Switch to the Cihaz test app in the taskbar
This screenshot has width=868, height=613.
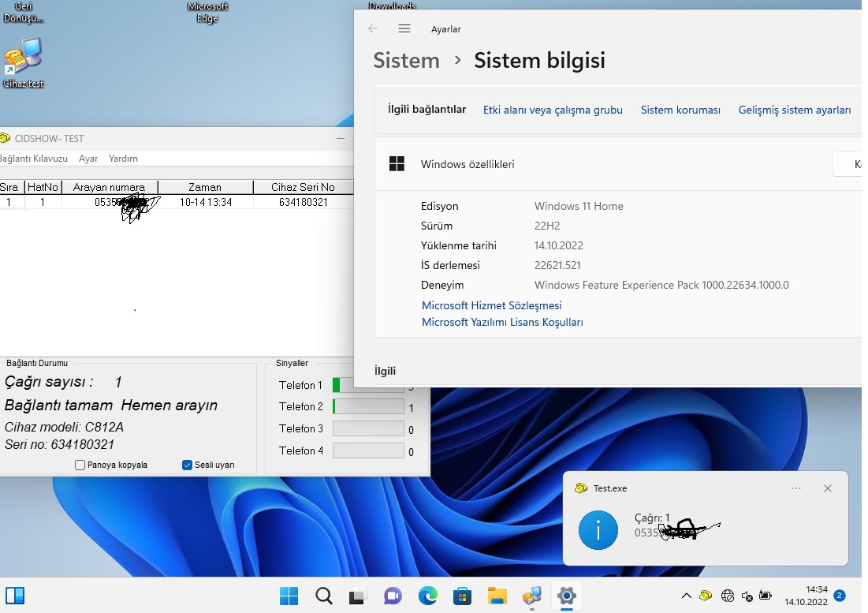click(532, 596)
